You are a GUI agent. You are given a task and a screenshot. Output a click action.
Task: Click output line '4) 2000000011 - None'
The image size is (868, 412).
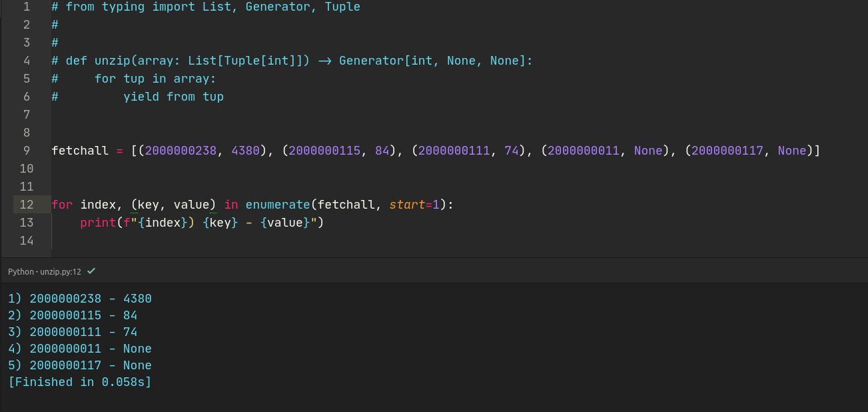pos(80,349)
